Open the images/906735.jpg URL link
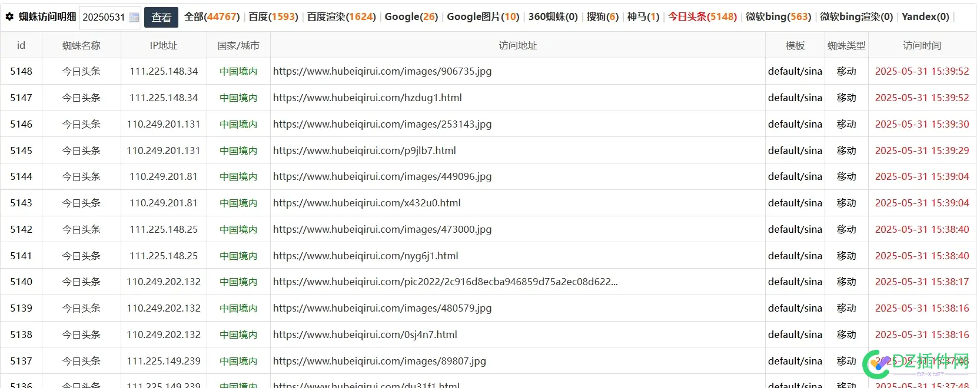 pos(382,71)
